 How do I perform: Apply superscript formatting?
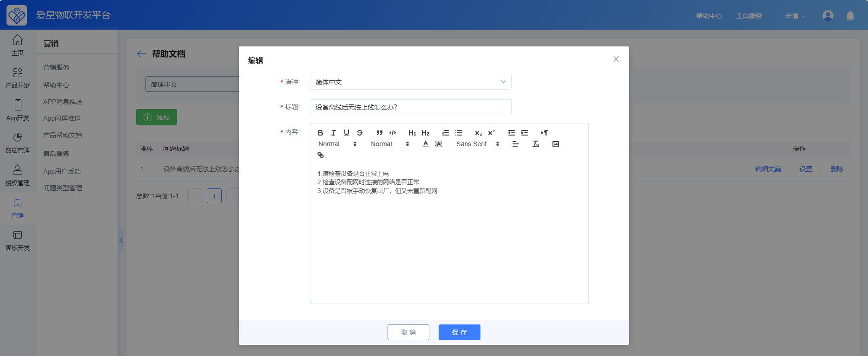pos(492,133)
